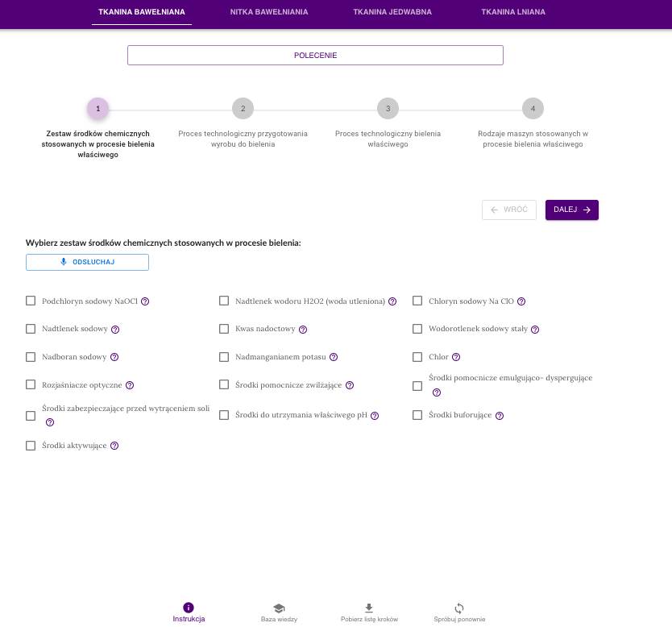
Task: Click Pobierz listę kroków download icon
Action: point(369,608)
